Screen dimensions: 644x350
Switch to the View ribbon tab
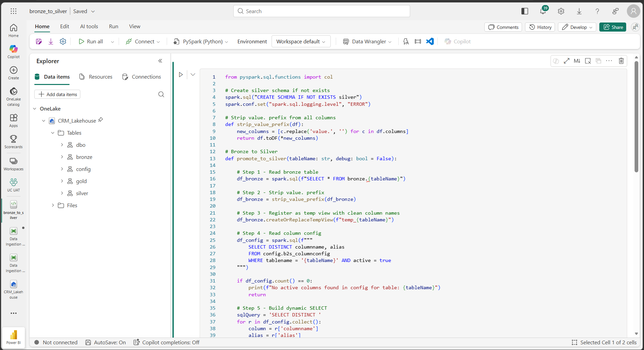click(x=135, y=27)
